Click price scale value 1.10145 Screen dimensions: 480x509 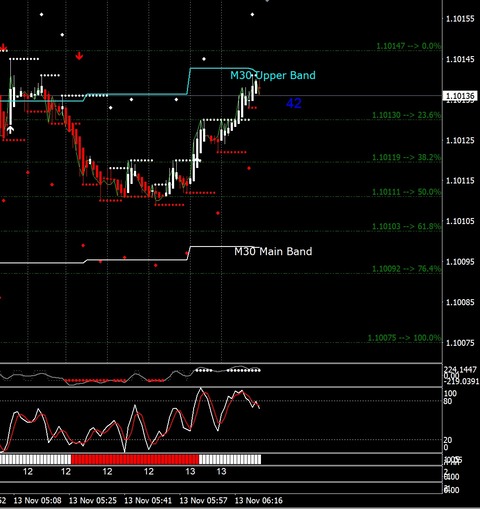click(460, 59)
